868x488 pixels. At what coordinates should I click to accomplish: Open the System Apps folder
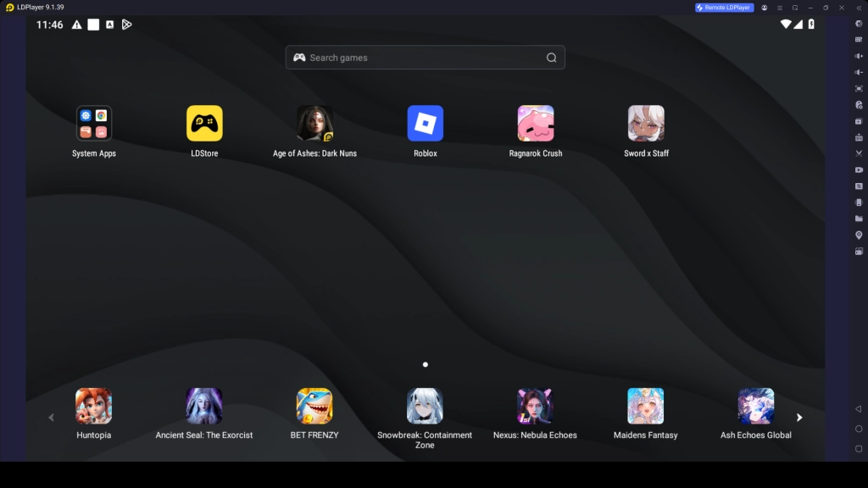[x=93, y=124]
